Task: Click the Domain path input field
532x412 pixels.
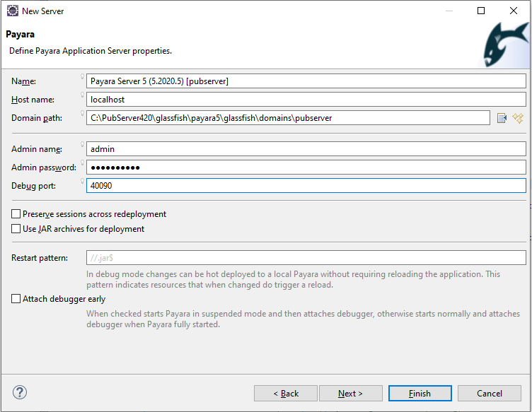Action: 287,118
